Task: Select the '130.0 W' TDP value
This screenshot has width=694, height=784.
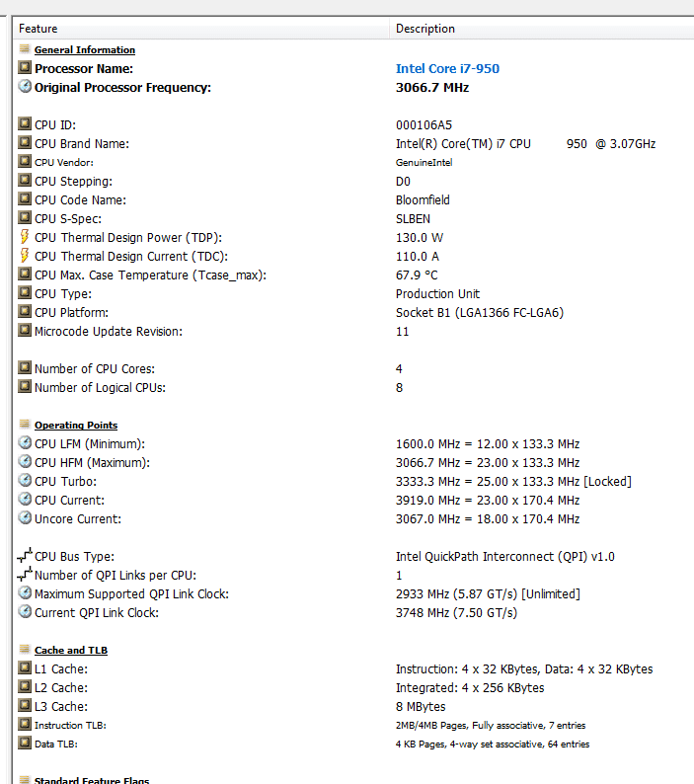Action: pos(420,238)
